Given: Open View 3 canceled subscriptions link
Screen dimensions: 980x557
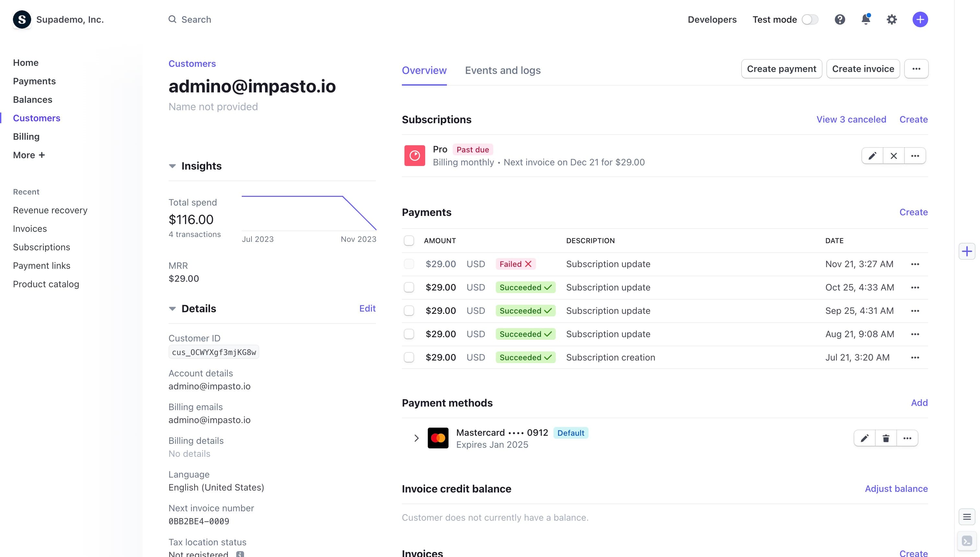Looking at the screenshot, I should point(851,119).
